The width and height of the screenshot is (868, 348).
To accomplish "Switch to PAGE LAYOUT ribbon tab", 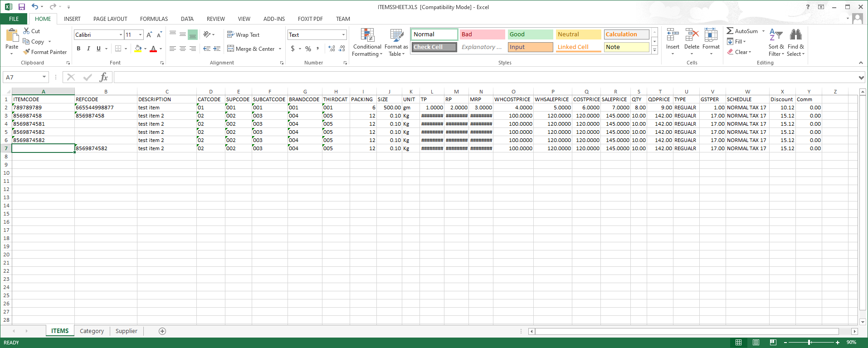I will (110, 19).
